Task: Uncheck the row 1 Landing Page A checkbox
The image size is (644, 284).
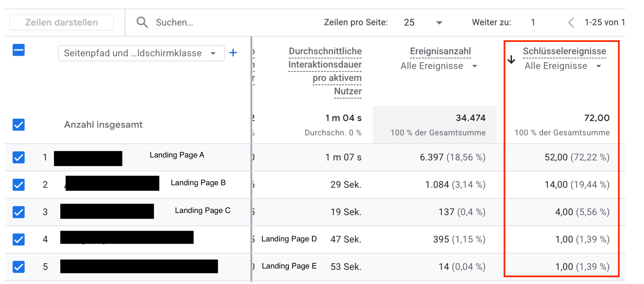Action: click(x=19, y=157)
